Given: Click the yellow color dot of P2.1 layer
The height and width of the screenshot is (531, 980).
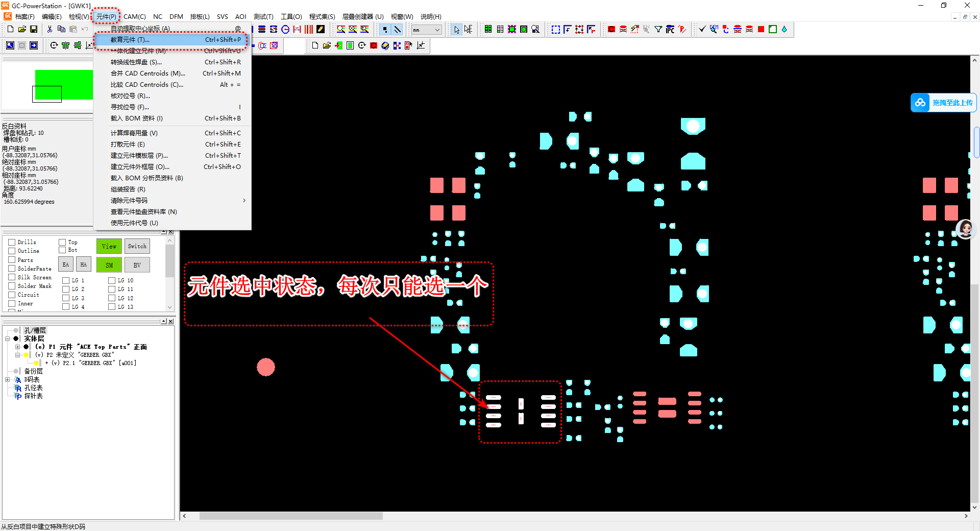Looking at the screenshot, I should pyautogui.click(x=37, y=363).
